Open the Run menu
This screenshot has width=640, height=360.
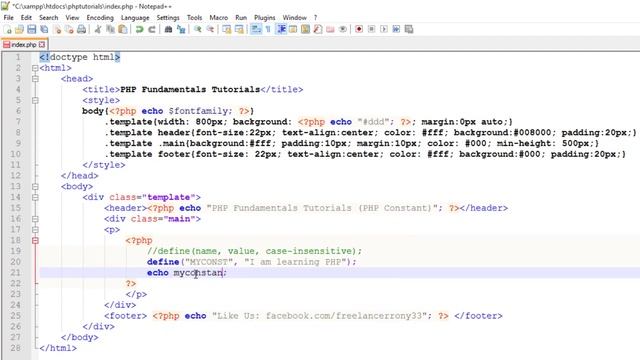[x=241, y=18]
